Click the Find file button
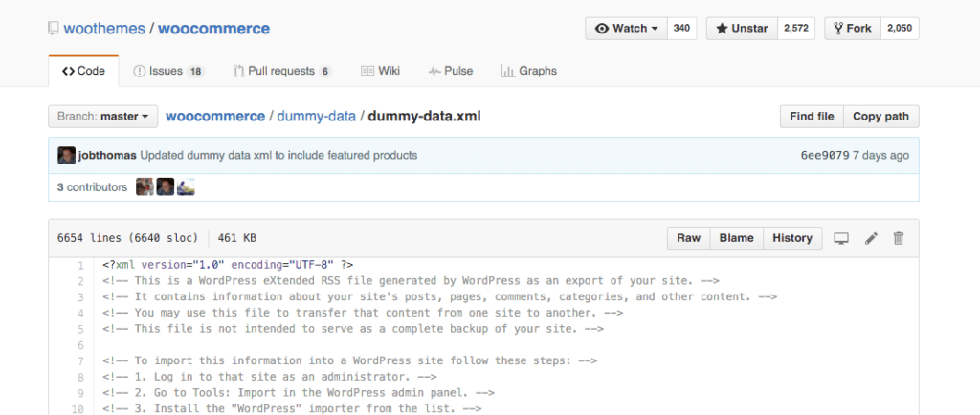The image size is (980, 415). point(812,116)
